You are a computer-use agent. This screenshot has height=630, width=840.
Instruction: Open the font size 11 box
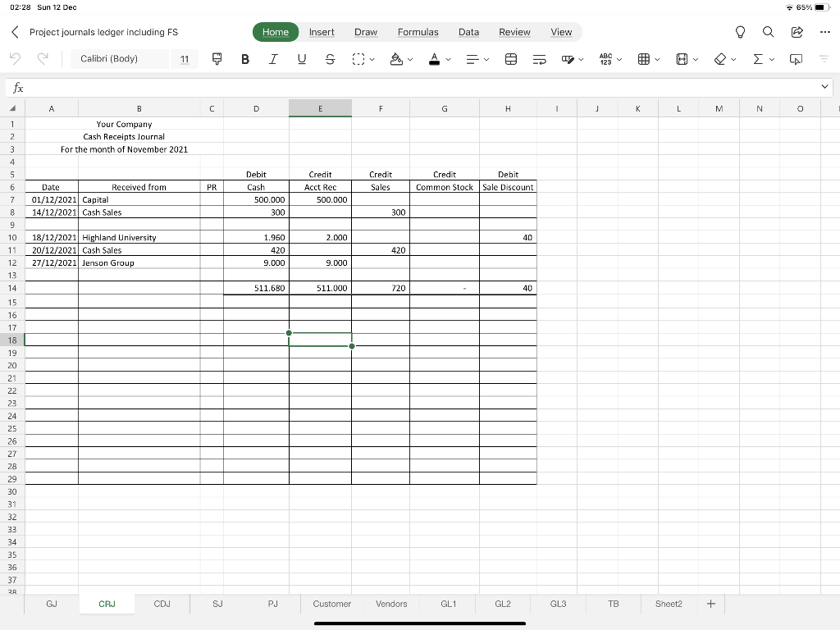[x=185, y=59]
